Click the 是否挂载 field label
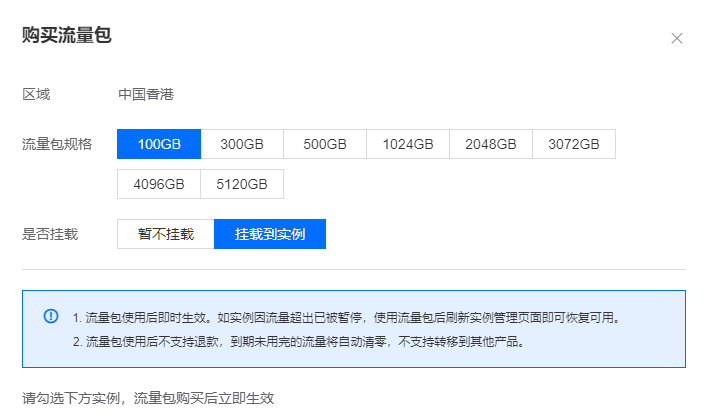The height and width of the screenshot is (415, 706). tap(50, 234)
